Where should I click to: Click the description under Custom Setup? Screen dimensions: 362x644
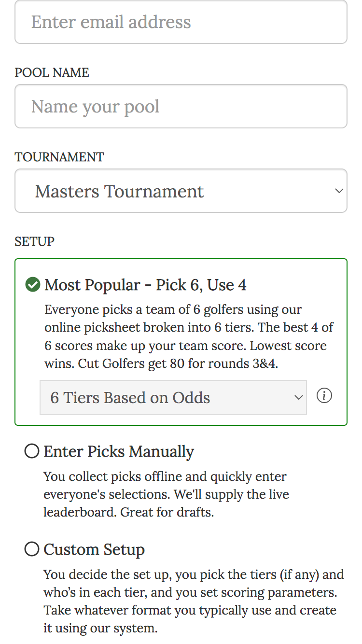tap(193, 601)
